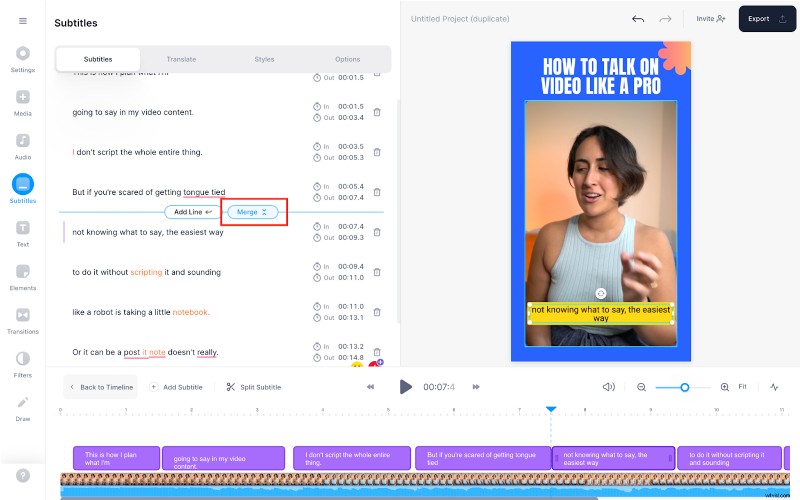Viewport: 800px width, 500px height.
Task: Zoom in the timeline
Action: point(724,387)
